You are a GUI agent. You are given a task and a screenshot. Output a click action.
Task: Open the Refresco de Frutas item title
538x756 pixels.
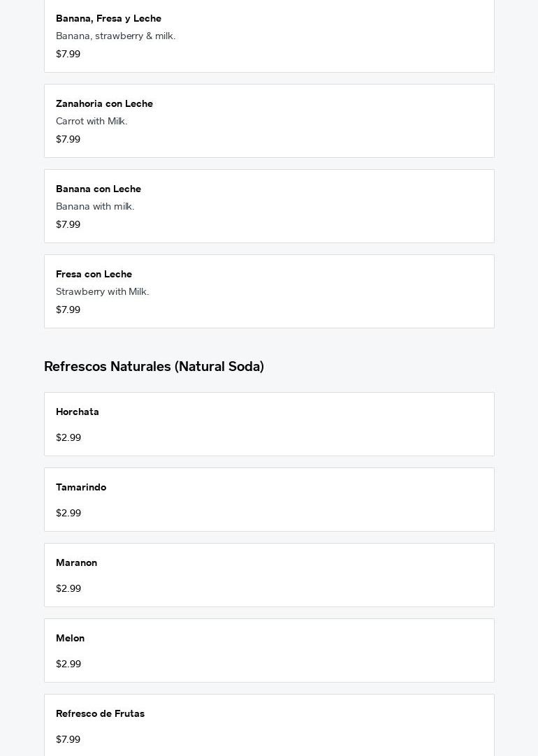[100, 714]
